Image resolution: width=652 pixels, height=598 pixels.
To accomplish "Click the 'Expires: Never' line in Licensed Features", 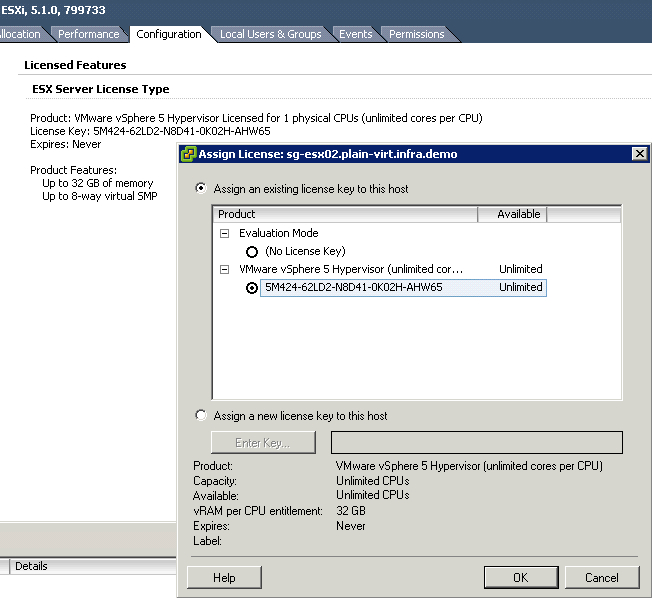I will [x=66, y=144].
